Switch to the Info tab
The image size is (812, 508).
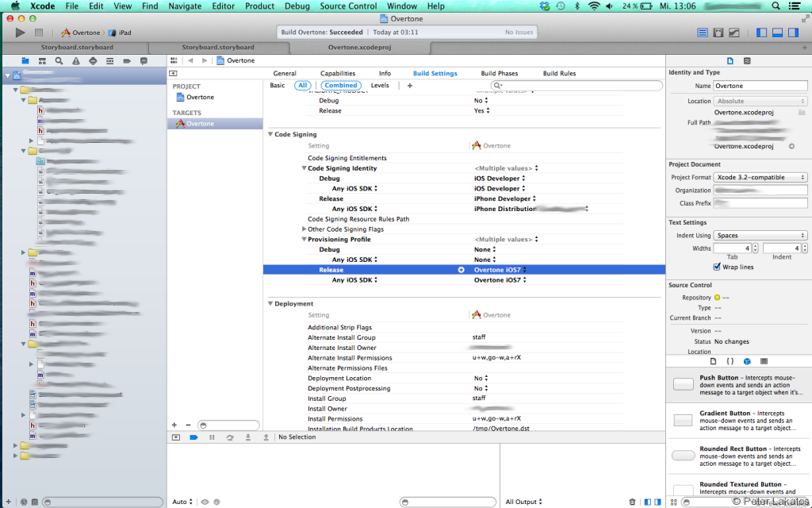385,74
